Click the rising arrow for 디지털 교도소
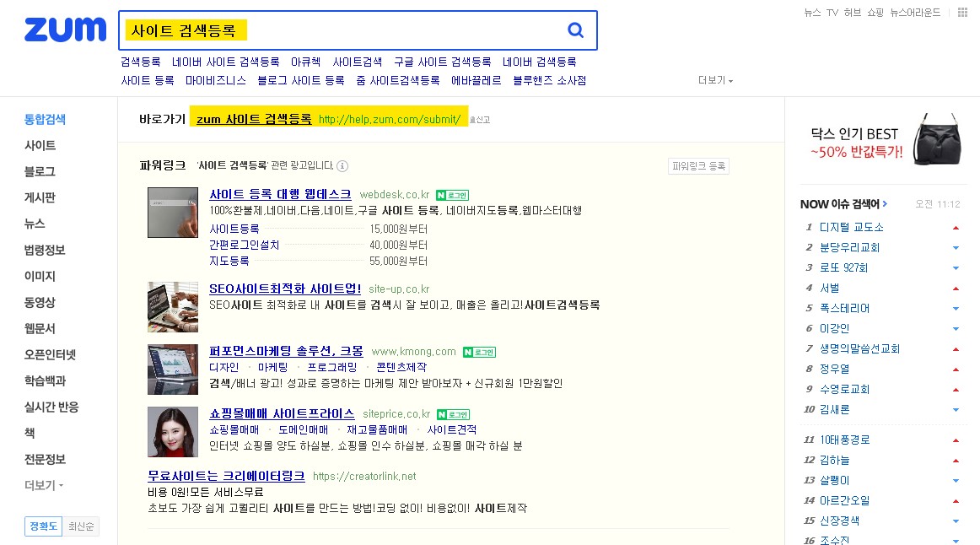980x545 pixels. (956, 228)
